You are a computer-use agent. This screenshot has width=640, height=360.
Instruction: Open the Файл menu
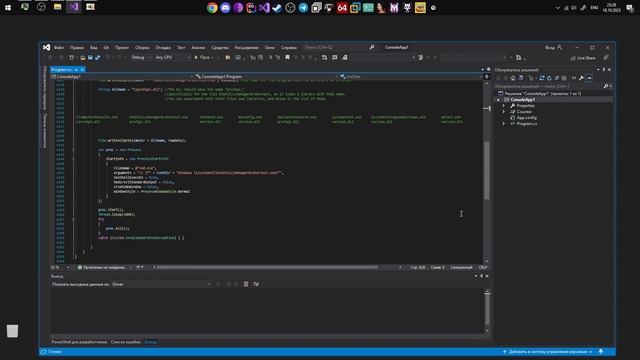[59, 48]
